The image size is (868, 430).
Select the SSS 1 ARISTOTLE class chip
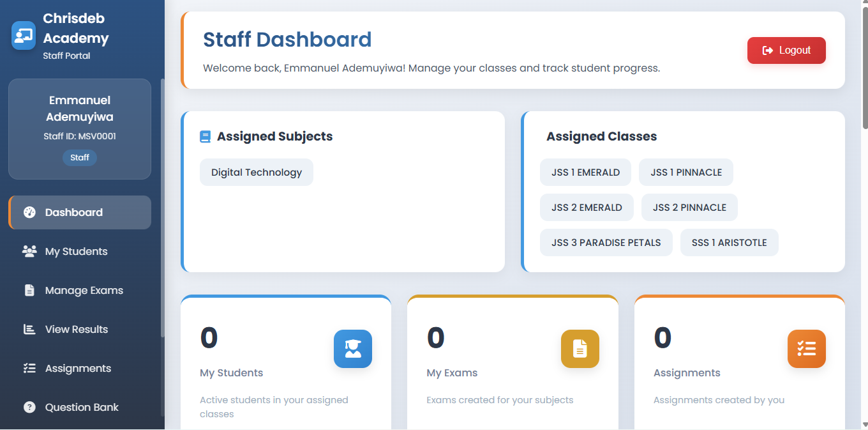point(729,242)
